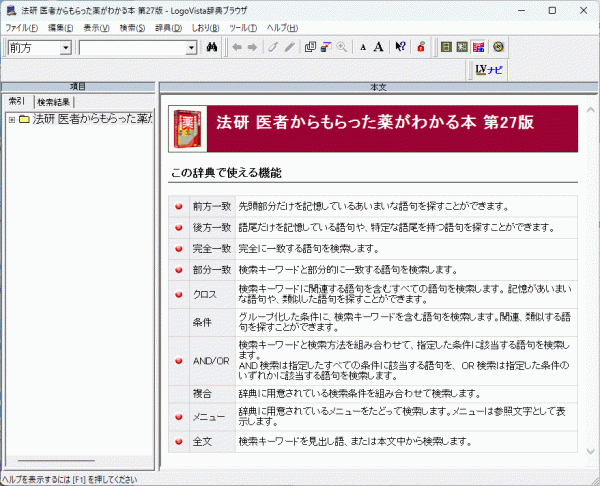The width and height of the screenshot is (600, 486).
Task: Click the 全文 table cell
Action: [212, 442]
